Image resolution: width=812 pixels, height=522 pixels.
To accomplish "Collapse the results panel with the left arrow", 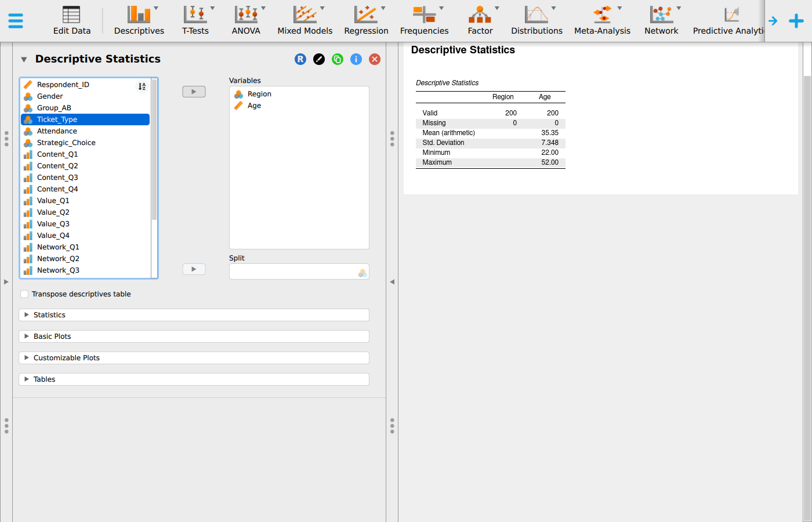I will pos(392,282).
